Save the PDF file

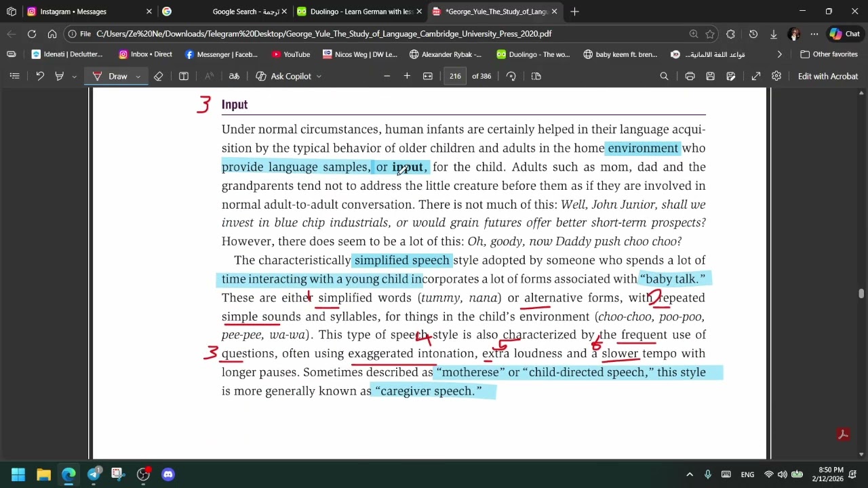[x=710, y=76]
